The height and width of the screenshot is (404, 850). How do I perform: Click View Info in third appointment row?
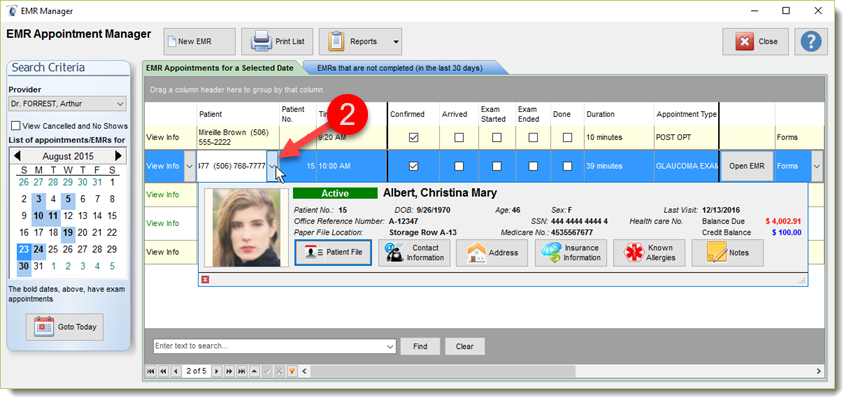(x=163, y=195)
